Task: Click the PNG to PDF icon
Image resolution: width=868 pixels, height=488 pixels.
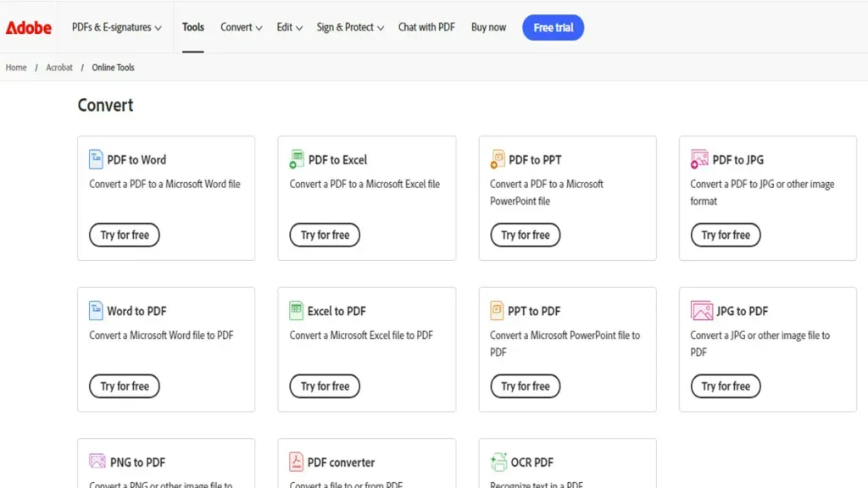Action: 97,461
